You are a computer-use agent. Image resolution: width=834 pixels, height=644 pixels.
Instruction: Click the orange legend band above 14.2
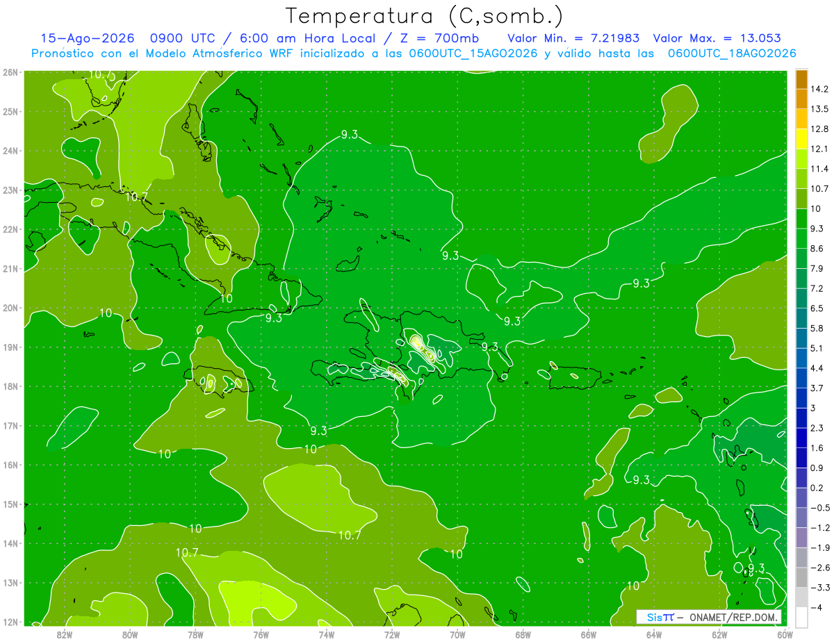pyautogui.click(x=801, y=79)
